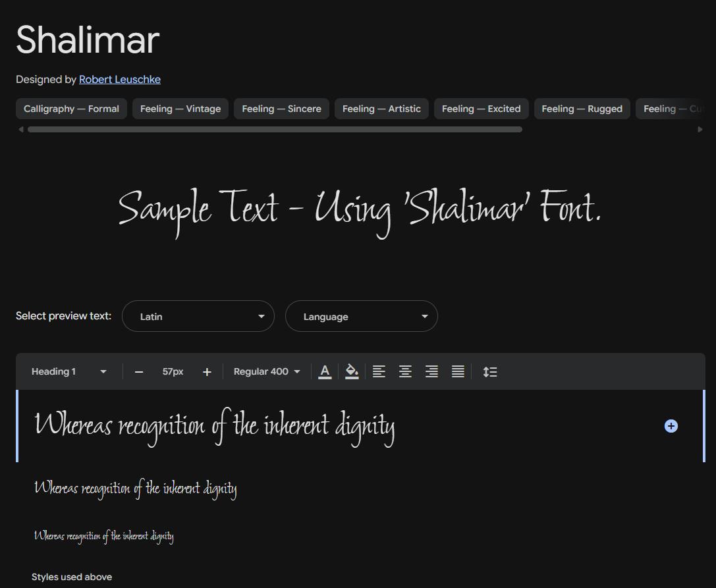Image resolution: width=716 pixels, height=588 pixels.
Task: Select the Feeling — Artistic tag
Action: (x=381, y=109)
